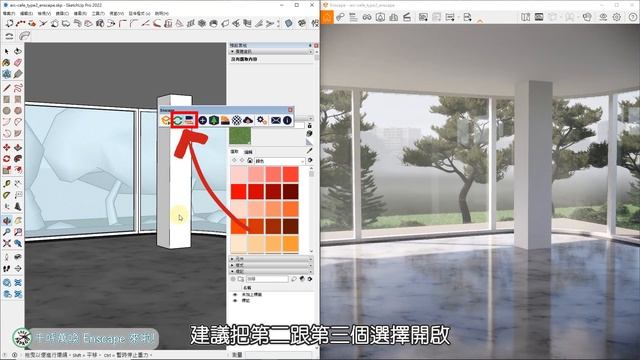Switch to the Edit tab in Materials panel

[x=248, y=151]
